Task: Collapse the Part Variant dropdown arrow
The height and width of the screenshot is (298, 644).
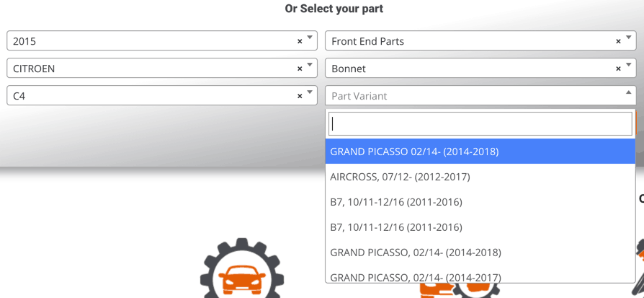Action: point(628,92)
